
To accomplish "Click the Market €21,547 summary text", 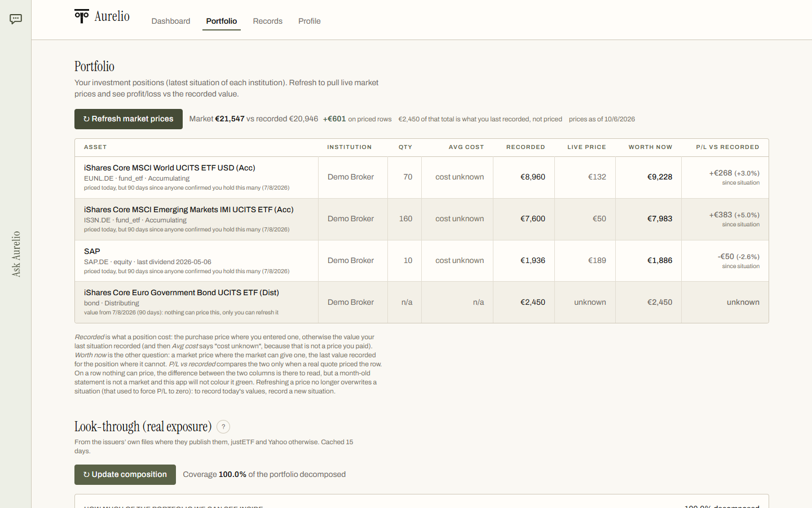I will click(x=217, y=119).
